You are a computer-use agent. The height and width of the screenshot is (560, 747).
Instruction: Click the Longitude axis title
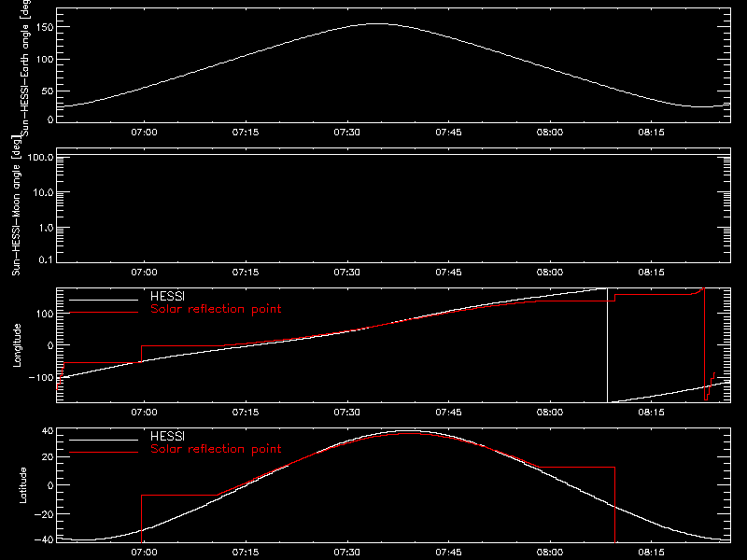[x=17, y=345]
